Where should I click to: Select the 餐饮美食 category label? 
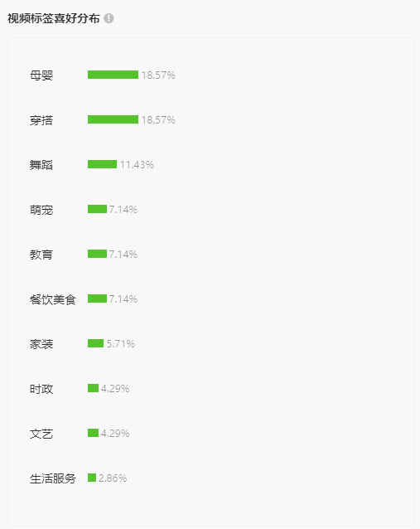(x=53, y=299)
